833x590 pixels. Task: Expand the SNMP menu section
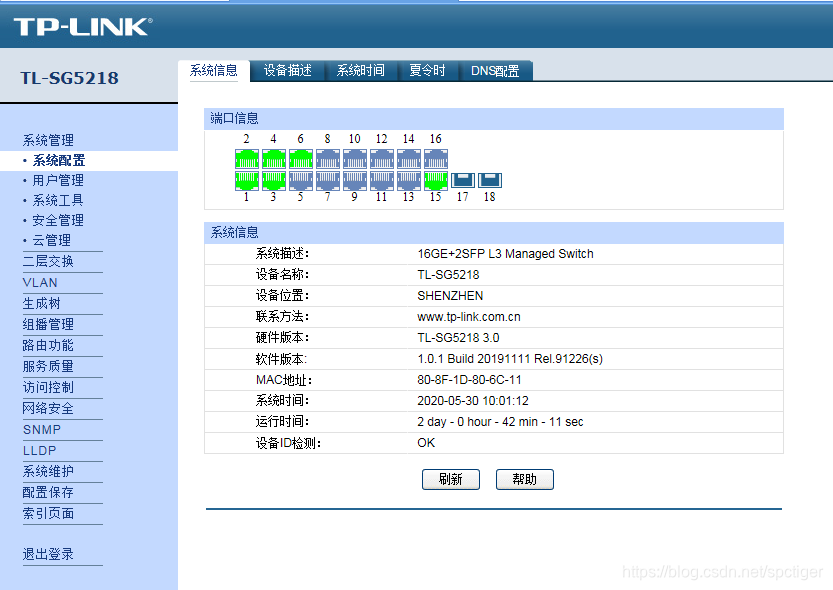point(42,430)
